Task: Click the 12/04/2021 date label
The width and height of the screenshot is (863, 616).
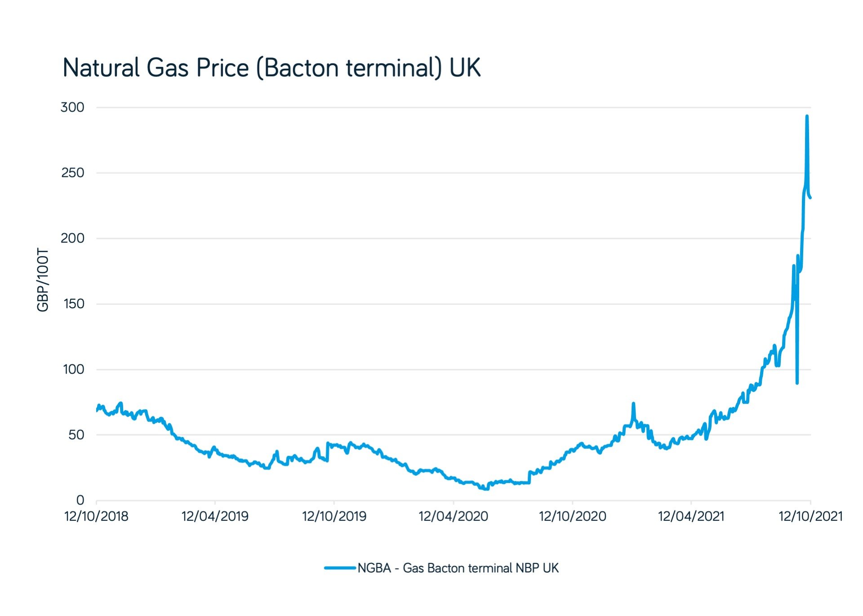Action: pos(691,516)
